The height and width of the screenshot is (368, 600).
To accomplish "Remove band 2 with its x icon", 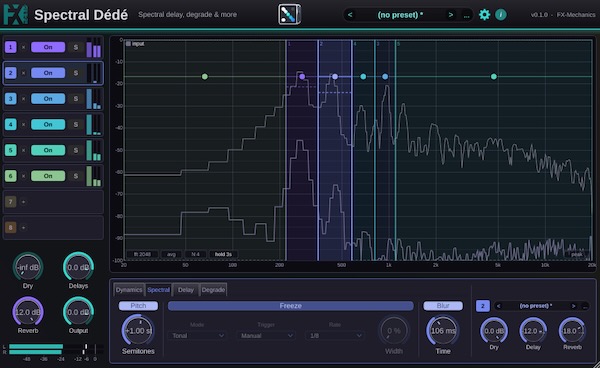I will pyautogui.click(x=23, y=73).
